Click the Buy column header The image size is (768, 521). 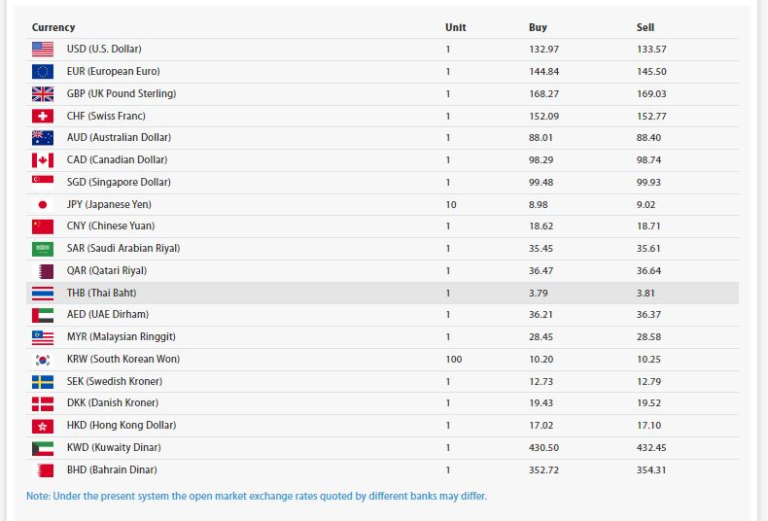[538, 27]
